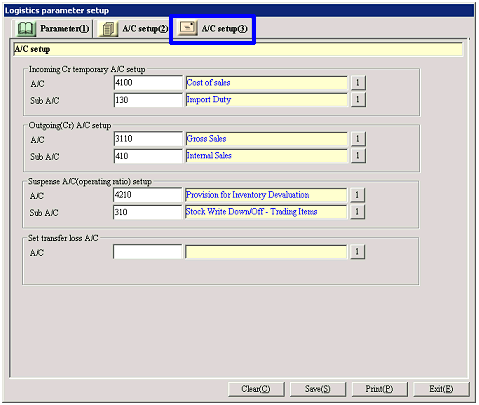Focus the Outgoing Sub A/C field showing 410

(x=148, y=156)
